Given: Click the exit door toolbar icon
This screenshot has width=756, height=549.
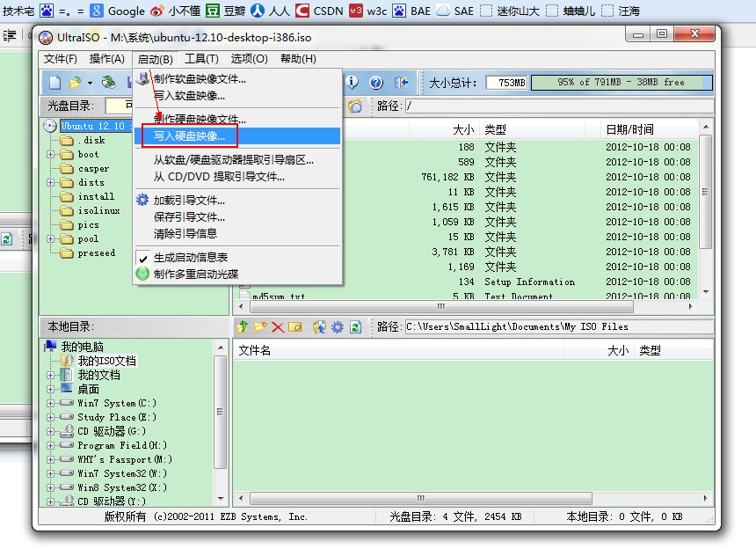Looking at the screenshot, I should pos(401,83).
